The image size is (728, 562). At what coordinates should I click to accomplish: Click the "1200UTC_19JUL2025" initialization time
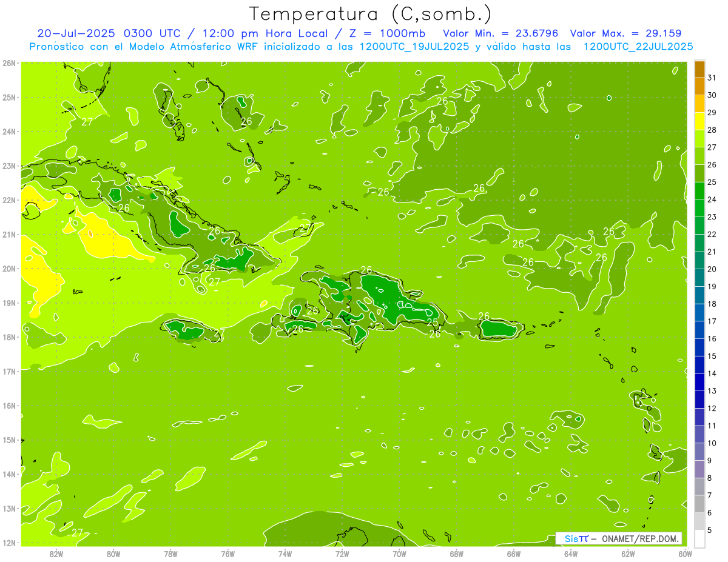[414, 47]
